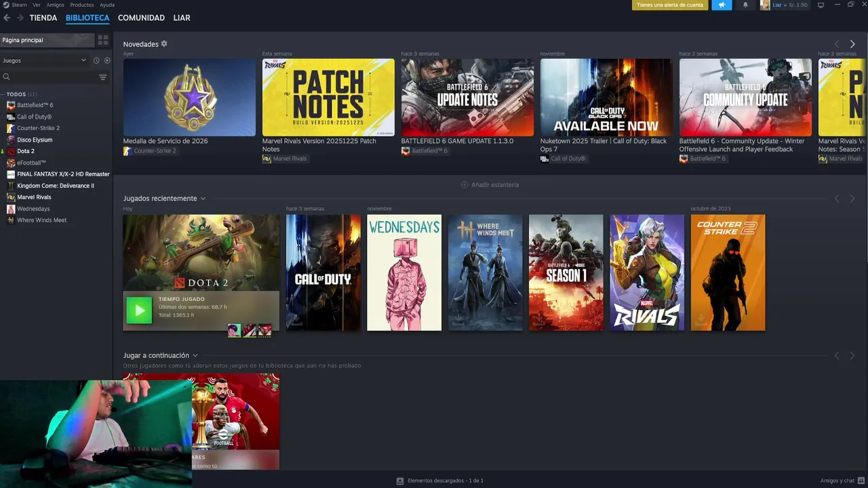Open the notifications bell
Viewport: 868px width, 488px height.
(745, 5)
